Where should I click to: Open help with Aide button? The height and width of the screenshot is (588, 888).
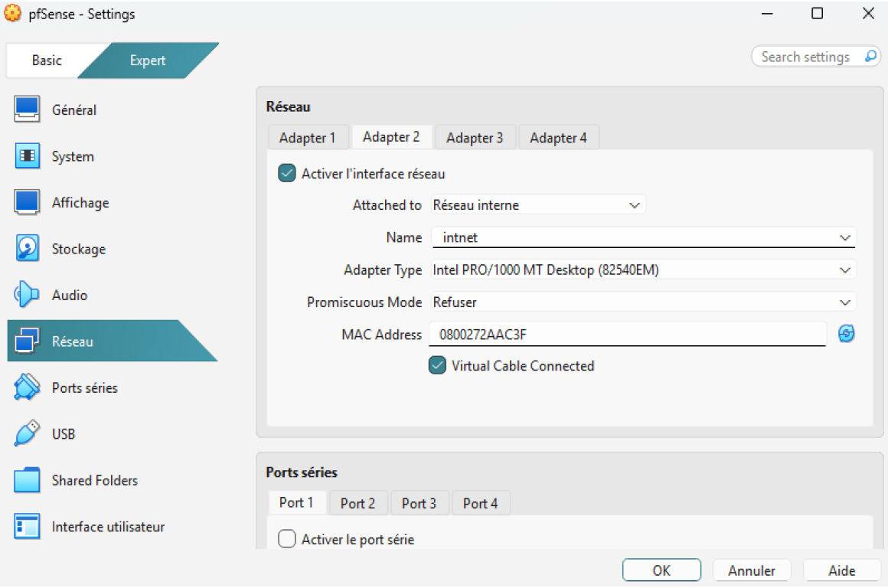pyautogui.click(x=841, y=570)
